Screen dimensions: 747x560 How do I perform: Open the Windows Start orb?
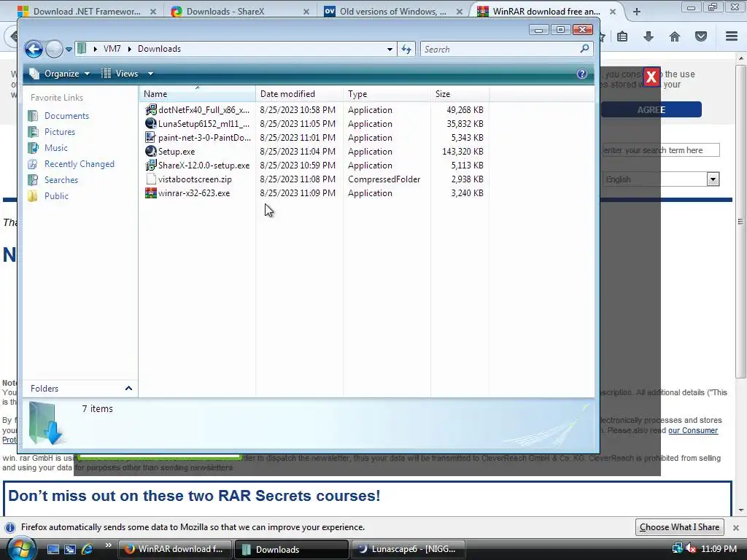20,548
